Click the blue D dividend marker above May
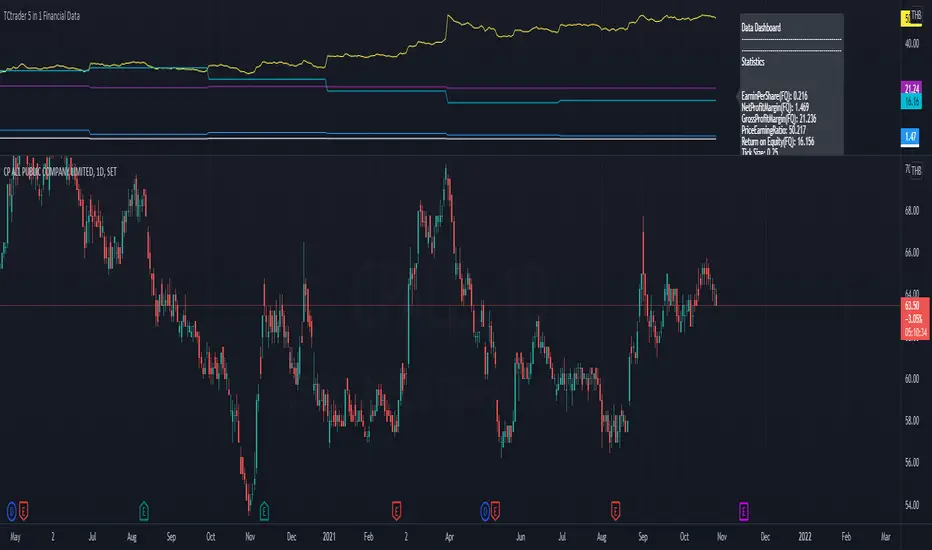The height and width of the screenshot is (550, 932). click(x=11, y=511)
